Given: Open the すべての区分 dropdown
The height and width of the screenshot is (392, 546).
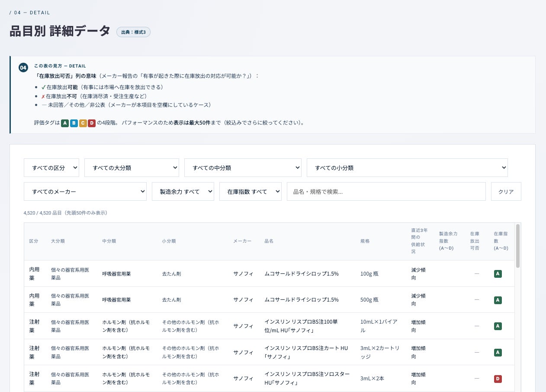Looking at the screenshot, I should (51, 167).
